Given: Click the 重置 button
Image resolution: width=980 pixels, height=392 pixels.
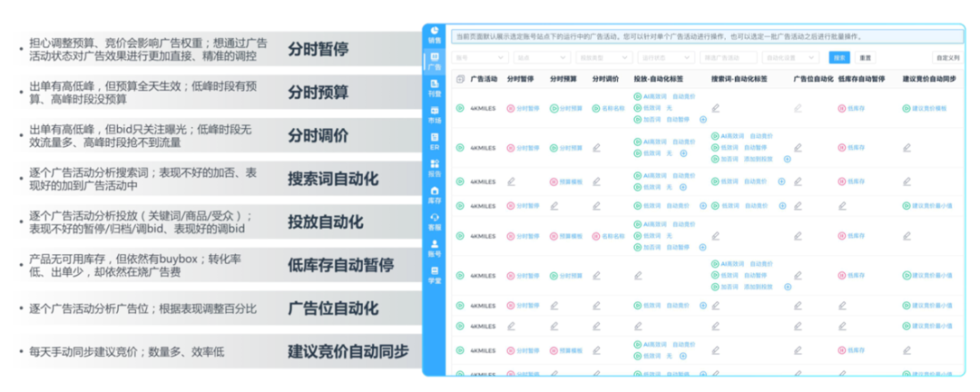Looking at the screenshot, I should click(865, 57).
